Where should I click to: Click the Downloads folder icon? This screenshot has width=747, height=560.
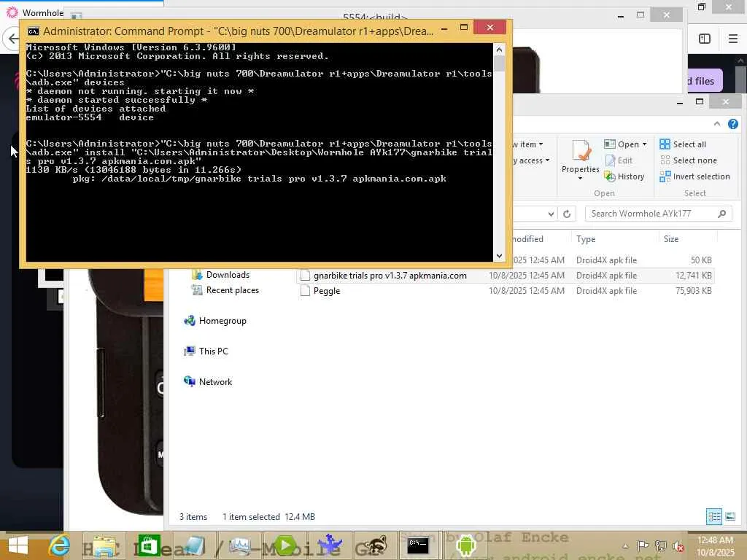(197, 275)
